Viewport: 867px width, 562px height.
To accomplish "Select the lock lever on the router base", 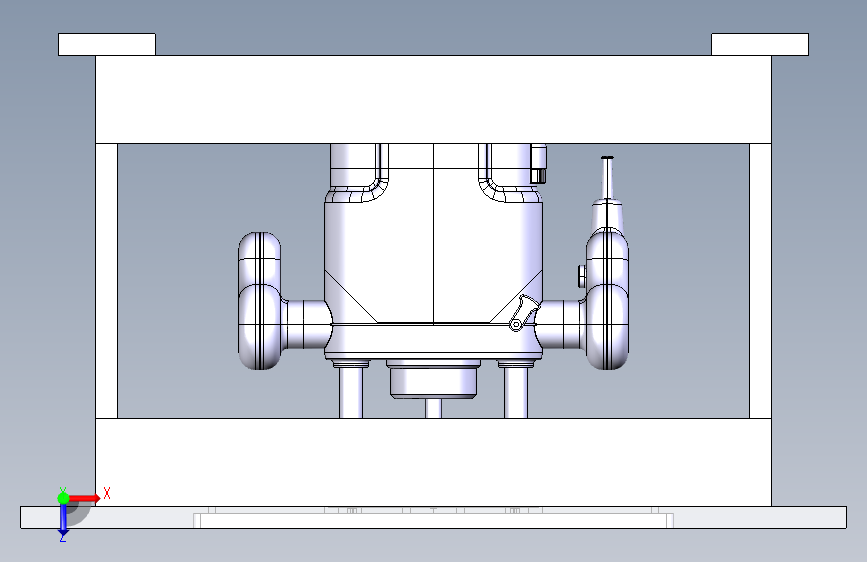I will pos(523,314).
